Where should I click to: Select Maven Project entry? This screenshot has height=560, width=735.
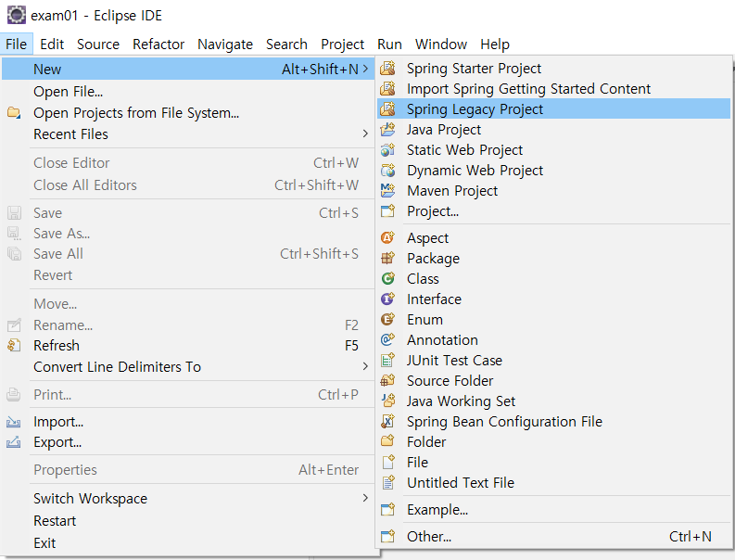(553, 191)
